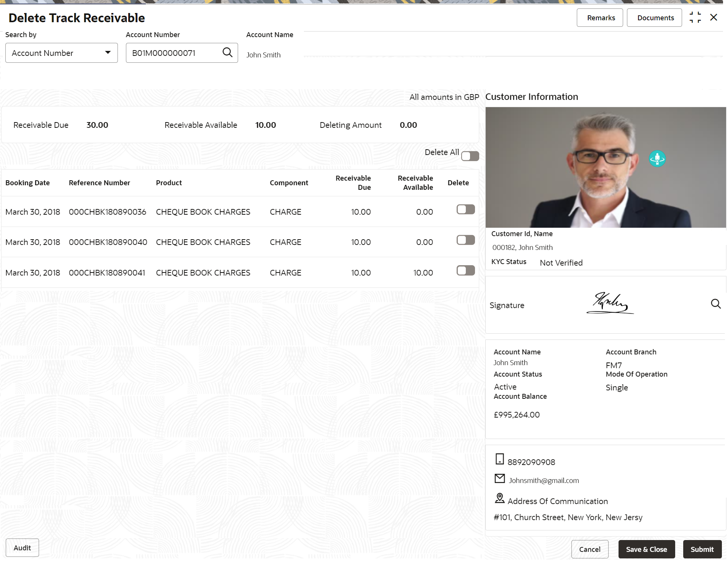
Task: Click the email envelope icon
Action: [x=499, y=478]
